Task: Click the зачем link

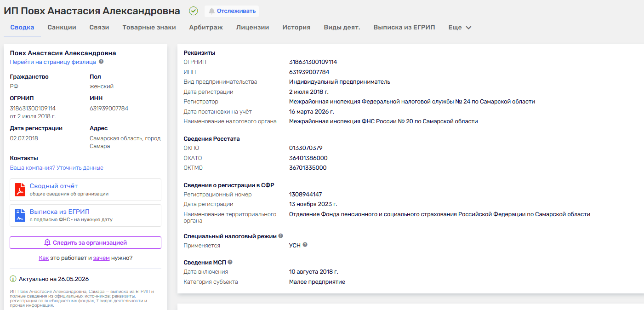Action: pyautogui.click(x=101, y=258)
